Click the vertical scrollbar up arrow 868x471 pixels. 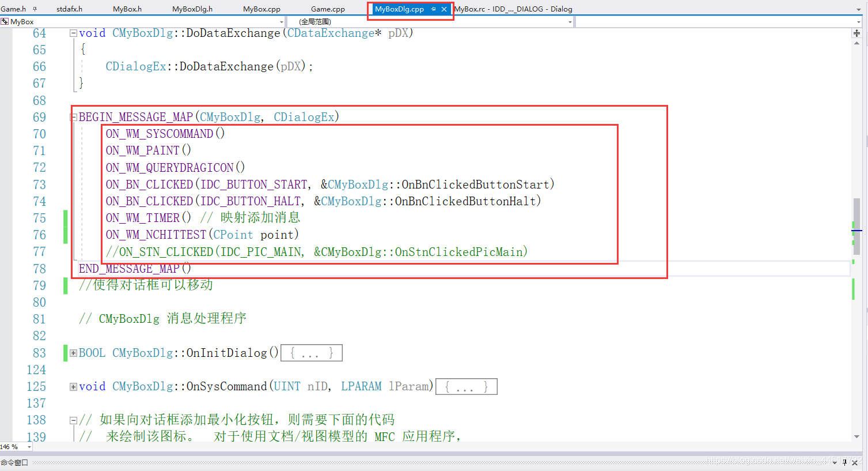[x=856, y=43]
